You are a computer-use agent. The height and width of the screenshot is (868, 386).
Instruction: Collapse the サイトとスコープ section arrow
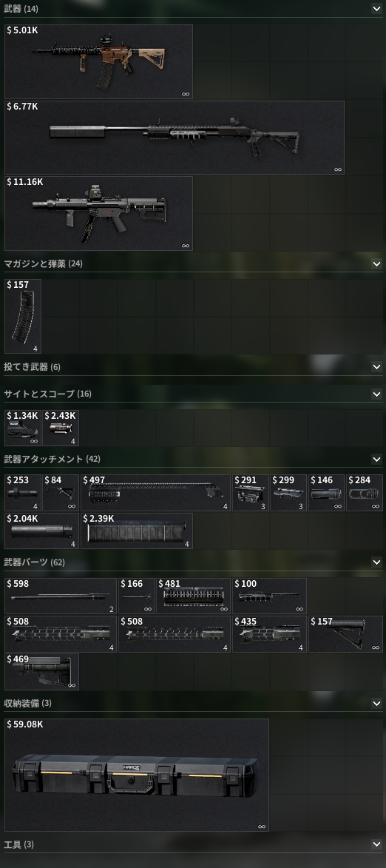tap(376, 394)
